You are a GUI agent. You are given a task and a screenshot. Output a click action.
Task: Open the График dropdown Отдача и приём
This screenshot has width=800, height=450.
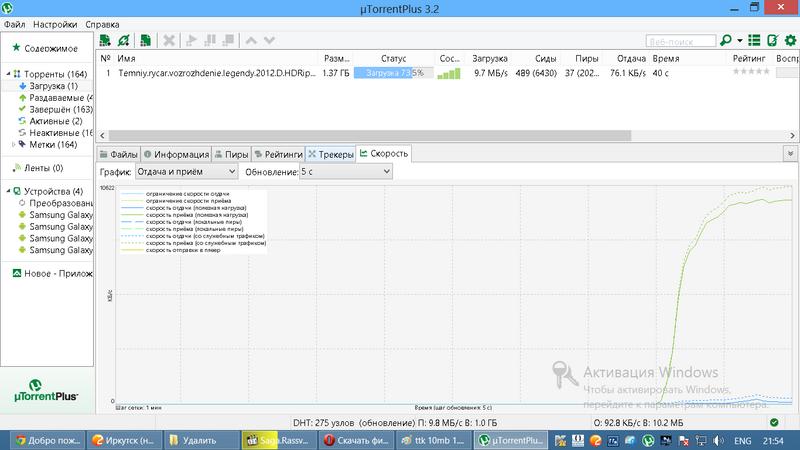pyautogui.click(x=186, y=172)
